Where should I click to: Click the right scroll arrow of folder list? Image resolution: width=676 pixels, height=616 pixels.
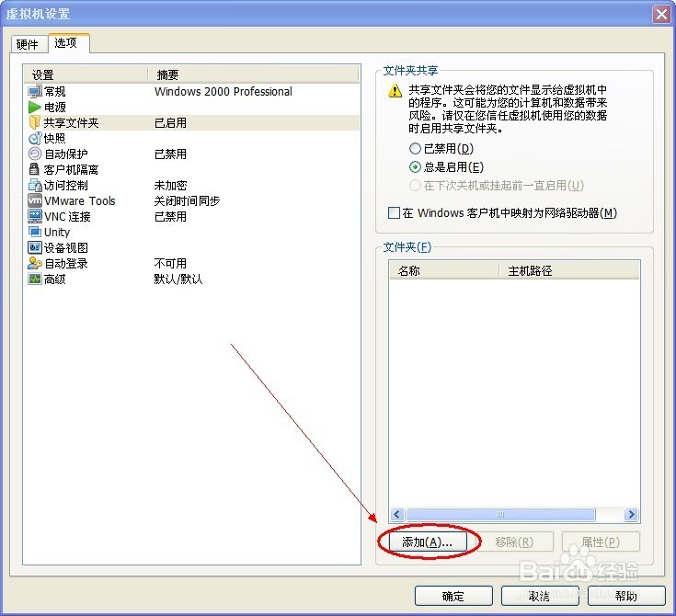pyautogui.click(x=631, y=514)
